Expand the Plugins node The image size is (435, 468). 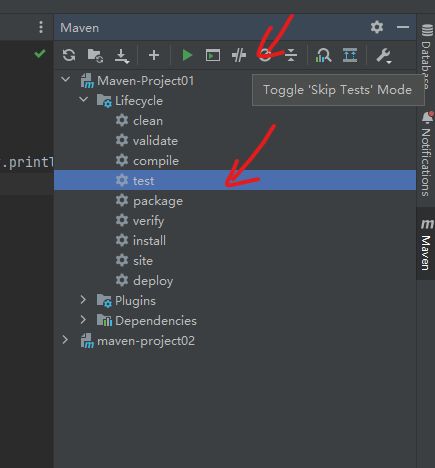83,300
